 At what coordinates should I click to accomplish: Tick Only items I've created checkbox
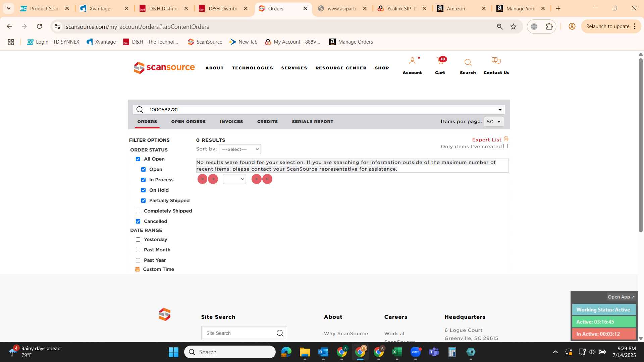(505, 146)
